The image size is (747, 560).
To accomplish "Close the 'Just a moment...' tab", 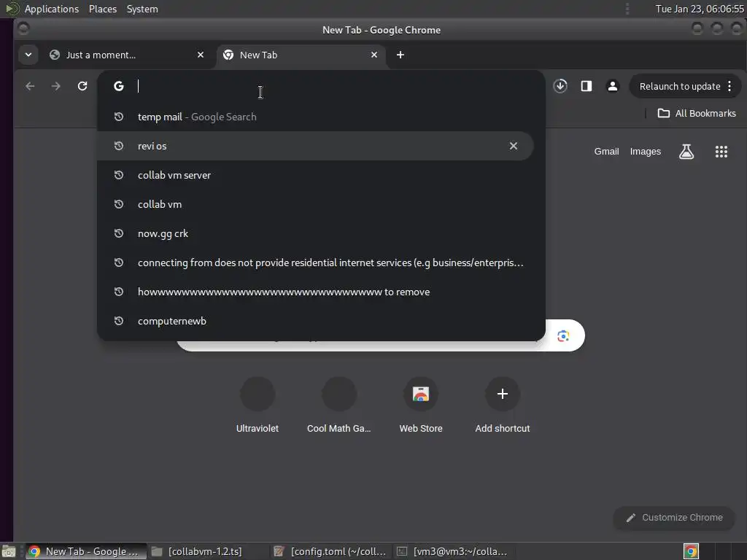I will click(201, 55).
